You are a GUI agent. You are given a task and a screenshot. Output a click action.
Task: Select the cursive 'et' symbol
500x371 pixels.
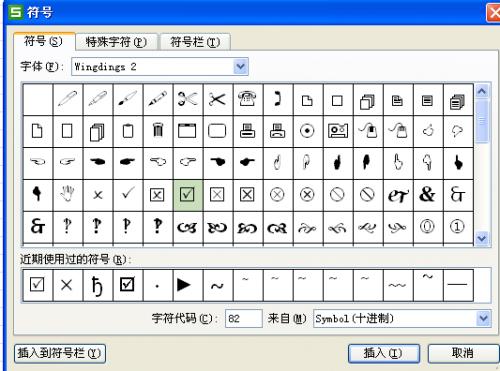(397, 195)
